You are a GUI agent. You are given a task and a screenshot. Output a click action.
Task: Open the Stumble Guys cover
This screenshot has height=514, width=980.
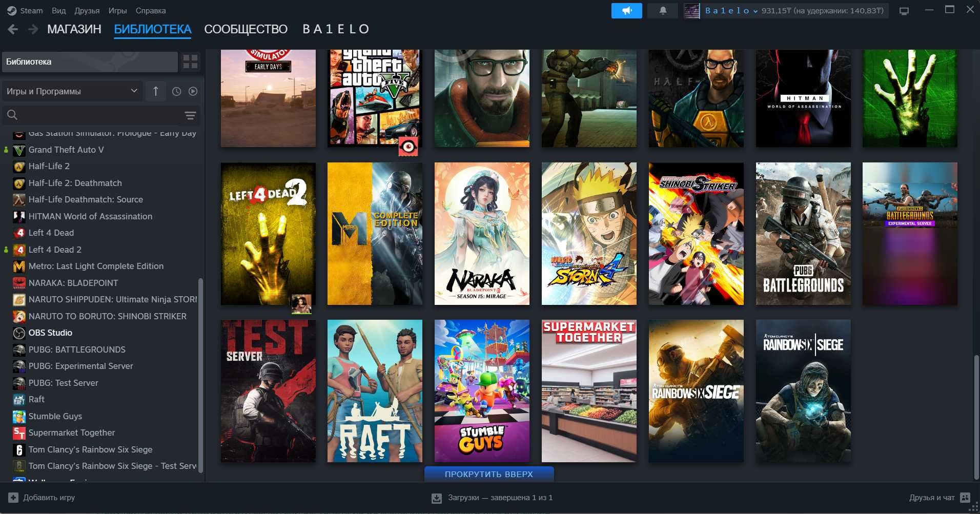[x=482, y=391]
